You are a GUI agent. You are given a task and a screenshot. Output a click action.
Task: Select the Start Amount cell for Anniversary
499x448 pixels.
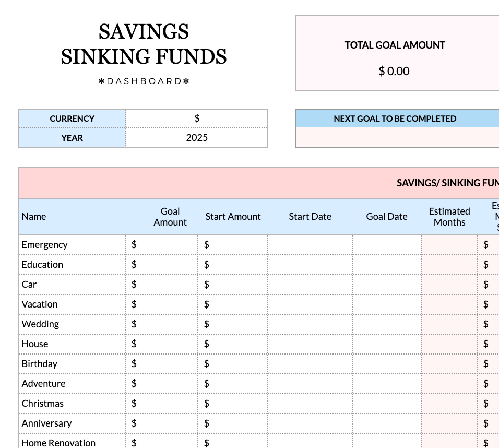[233, 423]
